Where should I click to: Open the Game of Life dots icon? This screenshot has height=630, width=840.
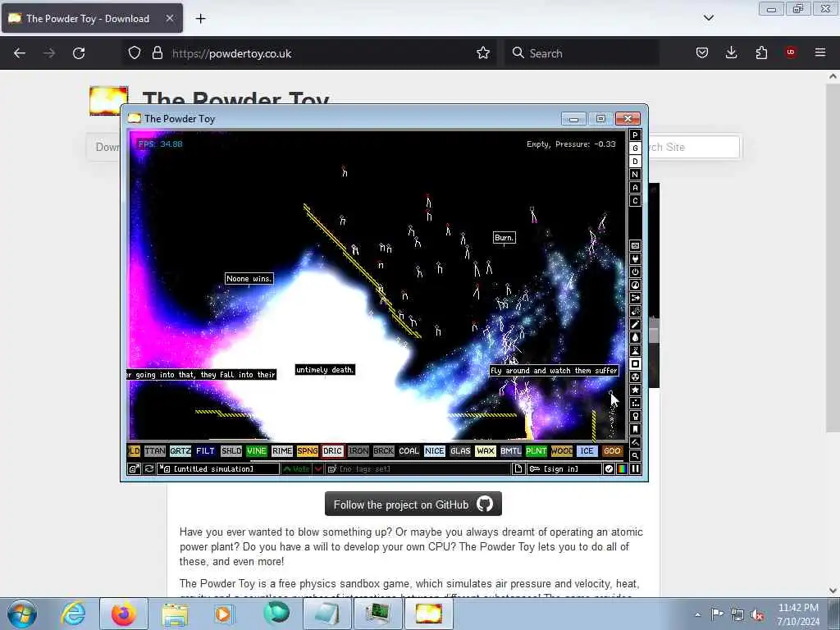tap(635, 404)
